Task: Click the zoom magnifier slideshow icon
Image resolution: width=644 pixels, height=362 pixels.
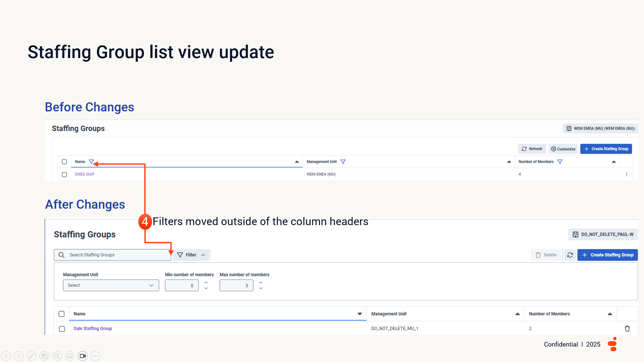Action: click(57, 356)
